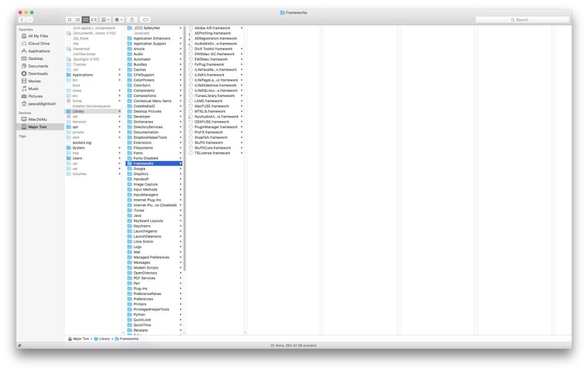
Task: Expand the Extensions folder arrow
Action: point(181,142)
